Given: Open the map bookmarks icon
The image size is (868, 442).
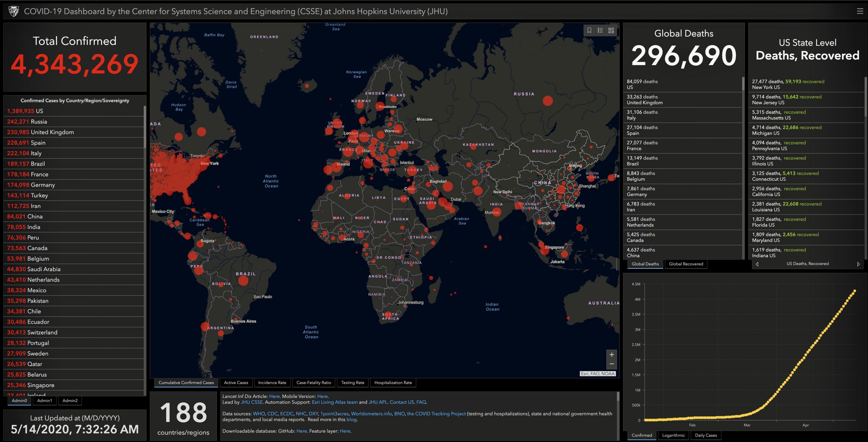Looking at the screenshot, I should click(x=589, y=31).
